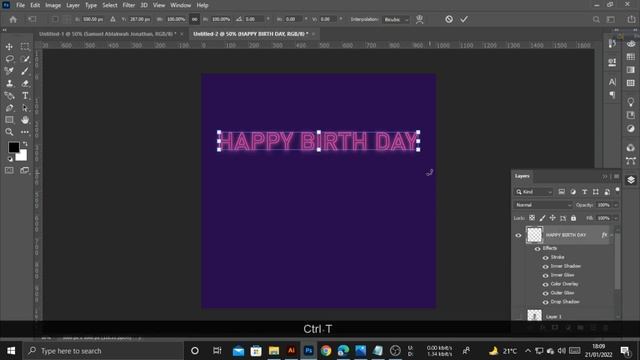Toggle visibility of all Effects

(538, 249)
